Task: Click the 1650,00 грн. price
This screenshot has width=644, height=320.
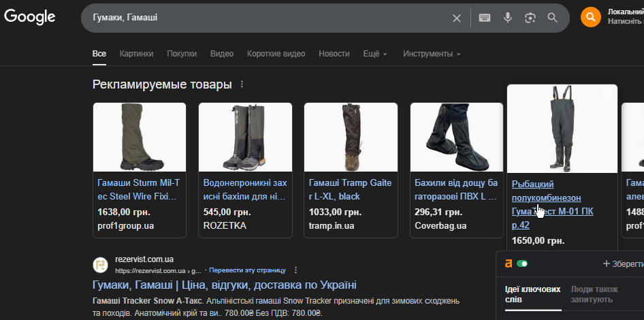Action: tap(538, 241)
